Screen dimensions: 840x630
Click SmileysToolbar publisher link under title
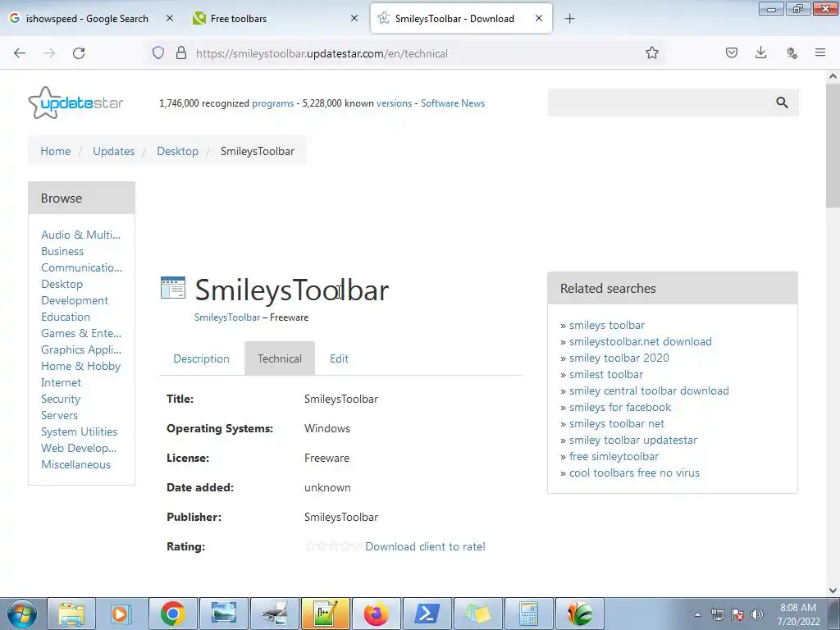pyautogui.click(x=227, y=317)
